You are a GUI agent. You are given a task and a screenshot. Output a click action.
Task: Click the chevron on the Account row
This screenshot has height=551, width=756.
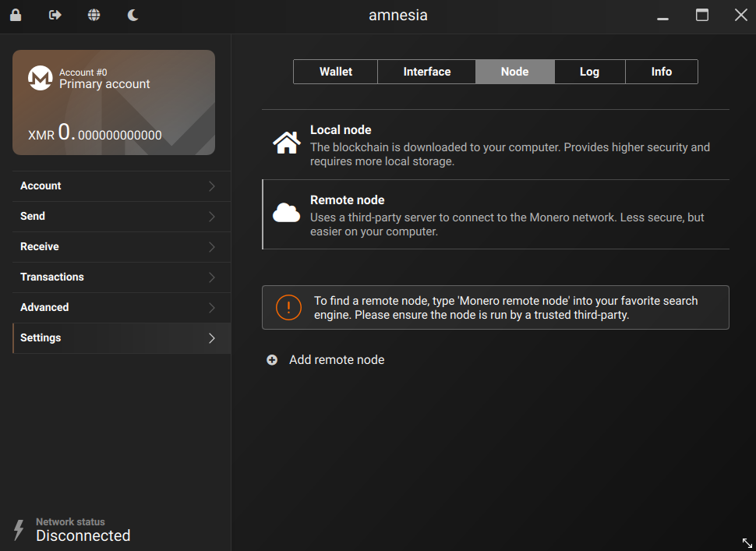pyautogui.click(x=212, y=186)
